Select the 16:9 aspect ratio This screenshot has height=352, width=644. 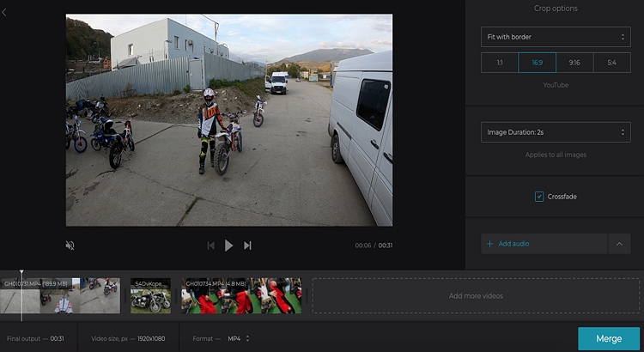[x=537, y=63]
